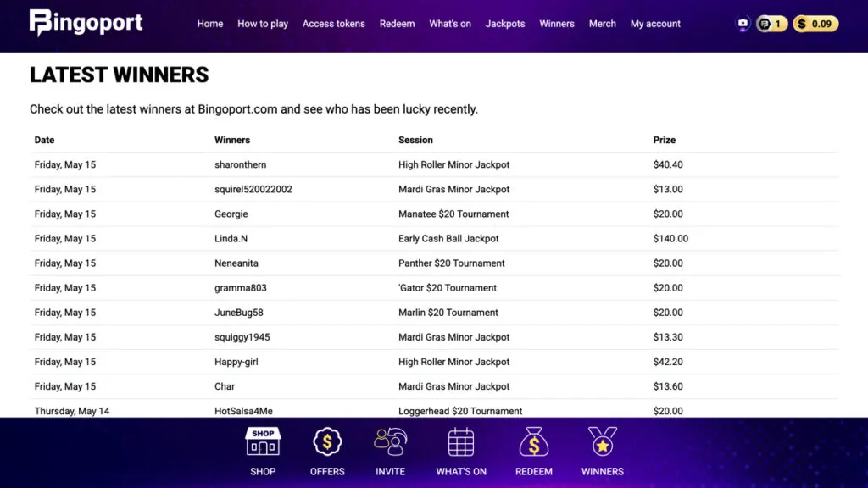Viewport: 868px width, 488px height.
Task: Click the 'Gator $20 Tournament session
Action: tap(448, 288)
